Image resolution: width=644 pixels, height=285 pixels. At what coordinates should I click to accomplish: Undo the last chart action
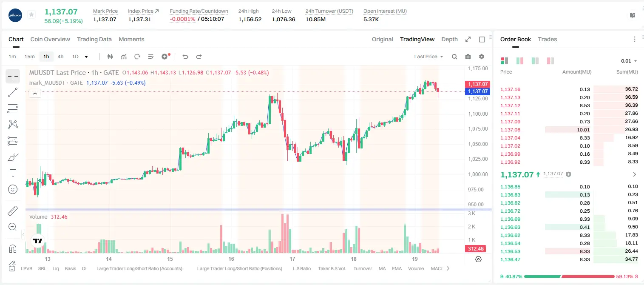click(x=185, y=57)
